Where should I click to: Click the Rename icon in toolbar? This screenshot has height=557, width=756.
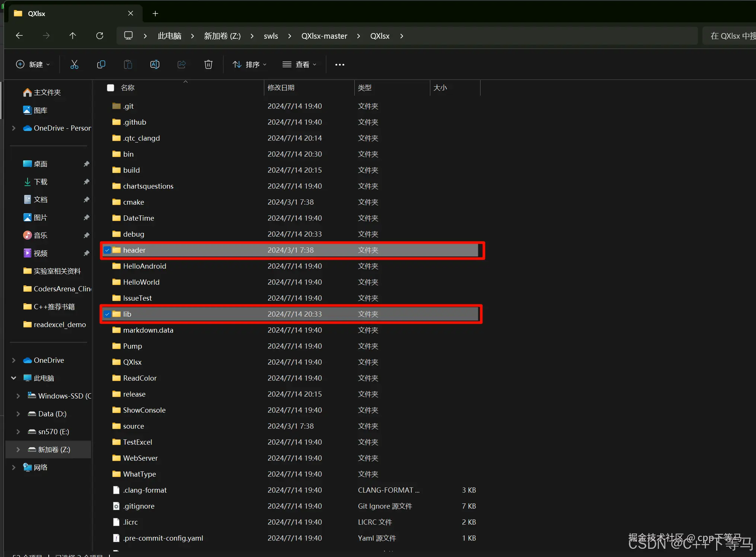(x=154, y=64)
